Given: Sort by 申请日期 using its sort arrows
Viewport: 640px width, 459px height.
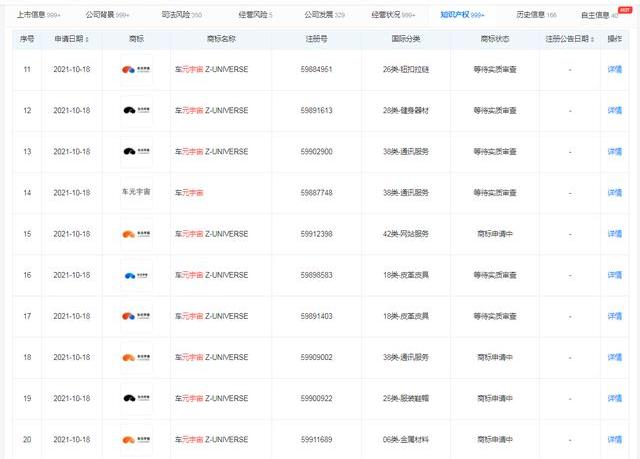Looking at the screenshot, I should 87,40.
